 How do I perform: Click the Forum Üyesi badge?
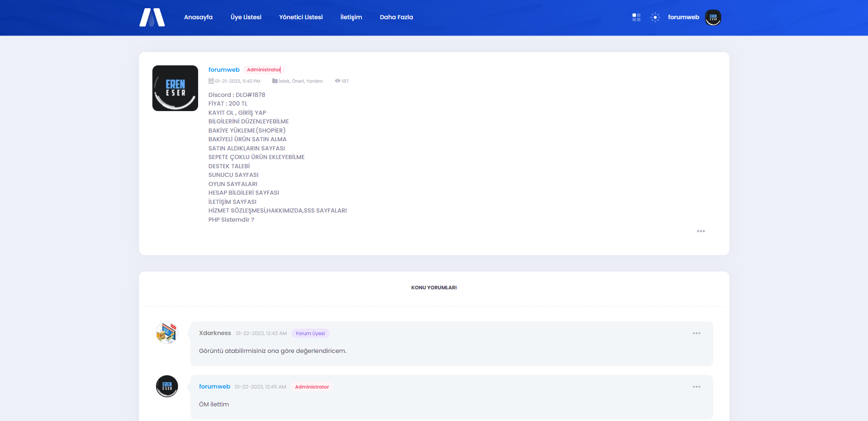tap(310, 334)
